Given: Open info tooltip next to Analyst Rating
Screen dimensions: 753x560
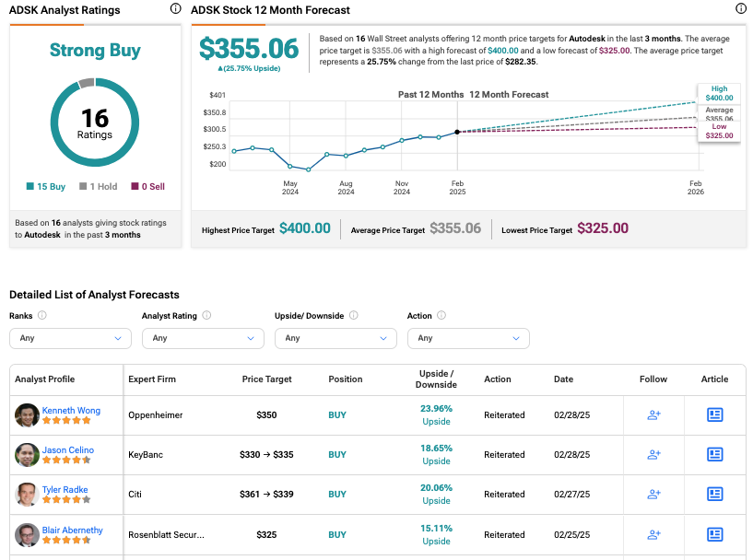Looking at the screenshot, I should pos(206,315).
